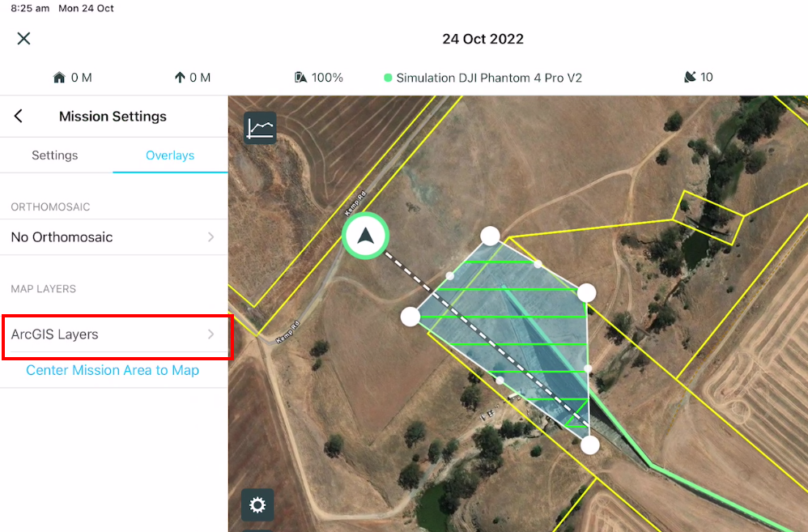Expand the ArcGIS Layers chevron arrow

[x=211, y=334]
